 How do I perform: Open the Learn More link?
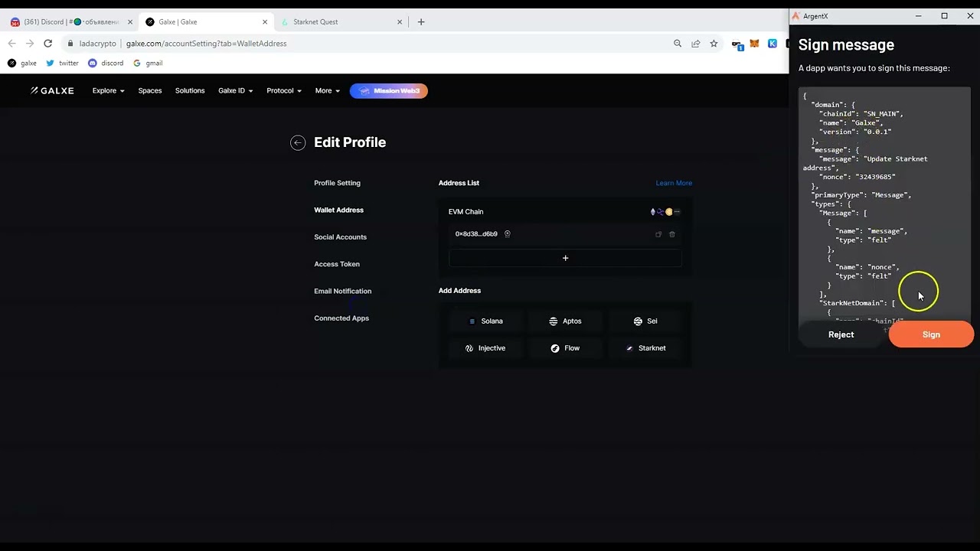[x=674, y=183]
